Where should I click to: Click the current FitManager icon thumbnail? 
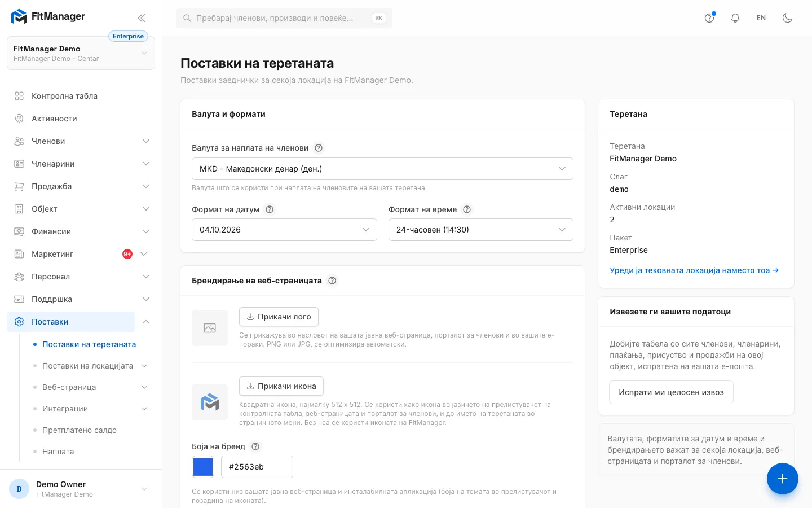(x=210, y=402)
